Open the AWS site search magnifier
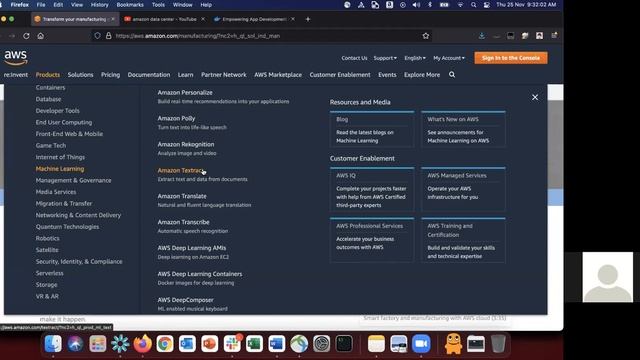 [x=452, y=75]
